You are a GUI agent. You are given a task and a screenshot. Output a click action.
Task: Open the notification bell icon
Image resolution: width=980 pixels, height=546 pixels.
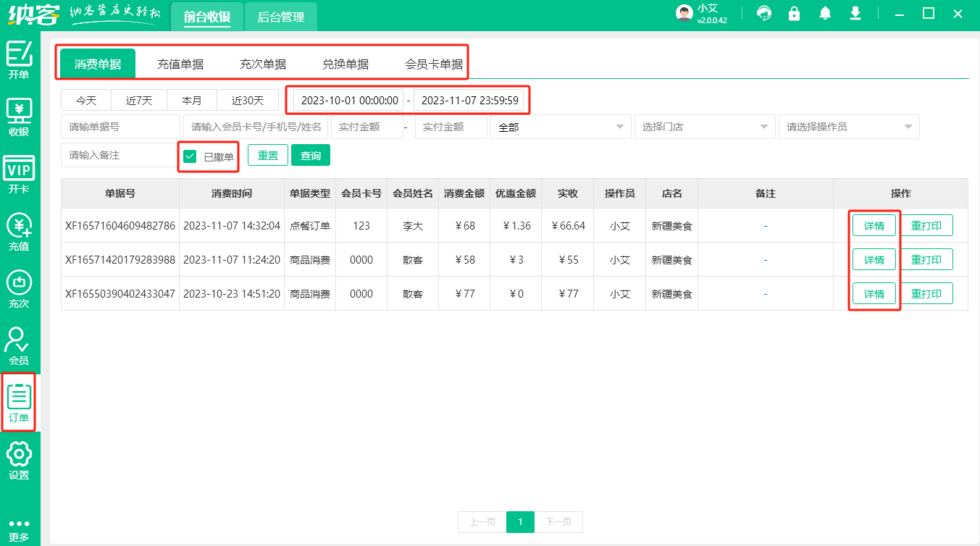[825, 13]
